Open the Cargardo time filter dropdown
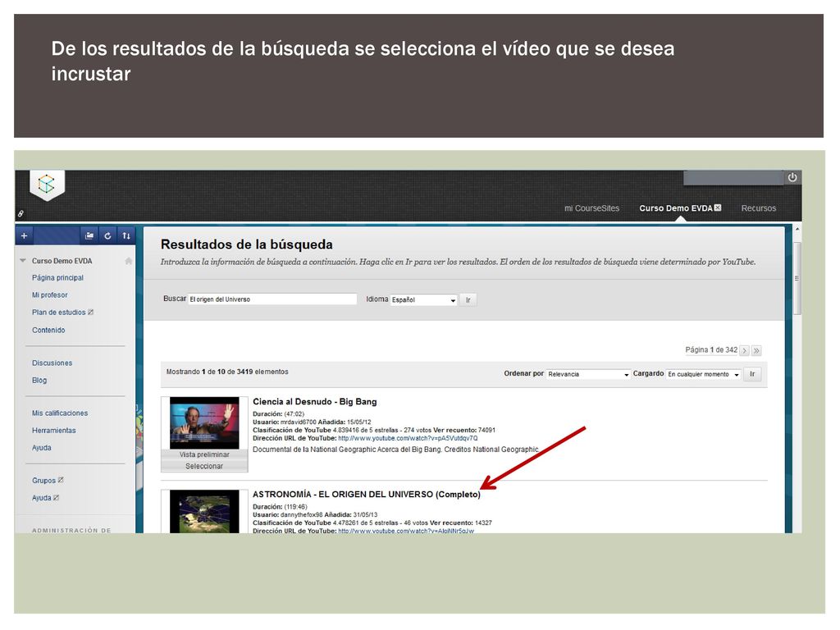The image size is (840, 630). (x=703, y=374)
